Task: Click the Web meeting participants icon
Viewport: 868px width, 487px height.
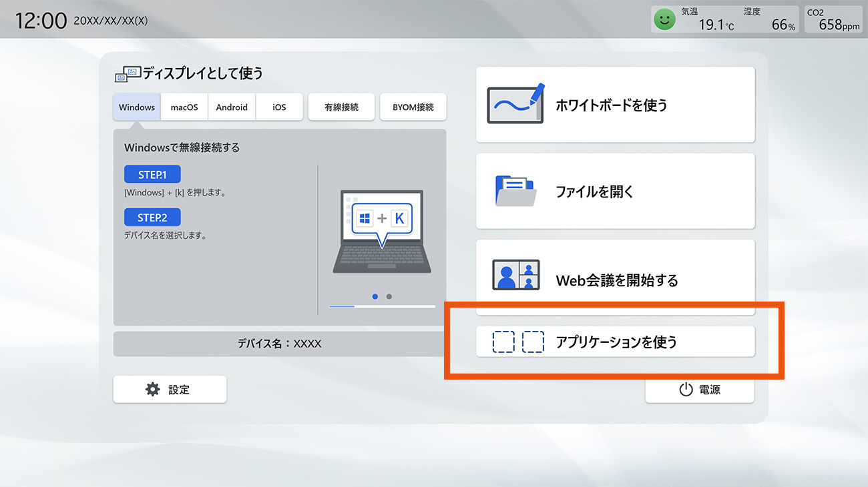Action: pos(515,275)
